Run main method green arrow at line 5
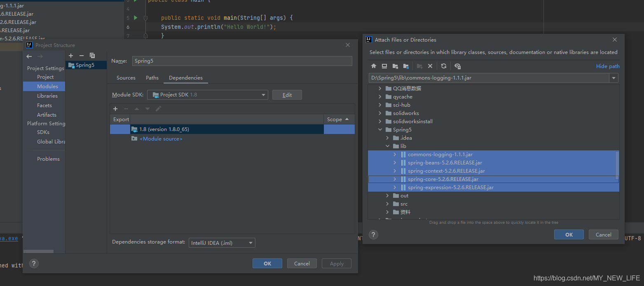 click(x=136, y=18)
